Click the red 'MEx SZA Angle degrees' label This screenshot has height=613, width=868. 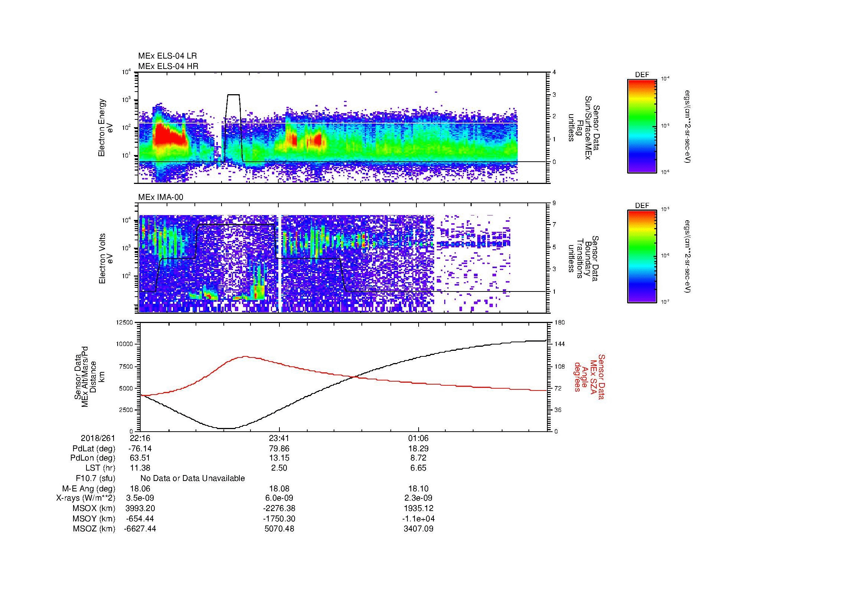(x=589, y=377)
